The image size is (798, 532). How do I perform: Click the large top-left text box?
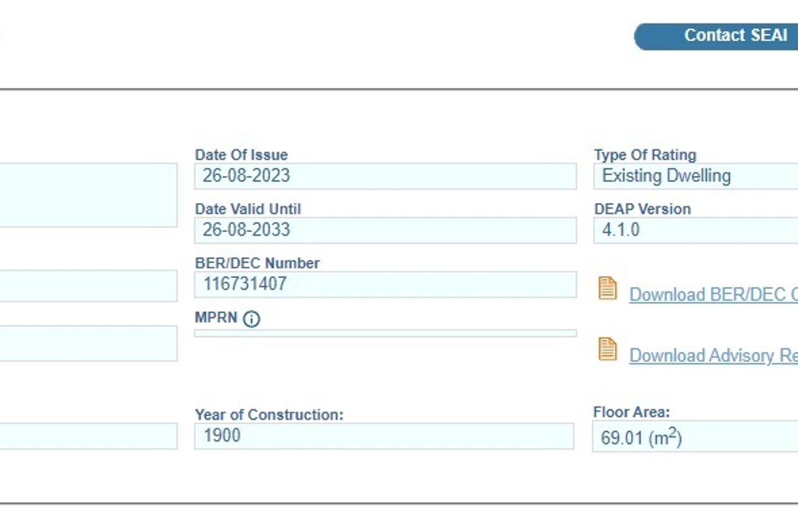pos(89,195)
